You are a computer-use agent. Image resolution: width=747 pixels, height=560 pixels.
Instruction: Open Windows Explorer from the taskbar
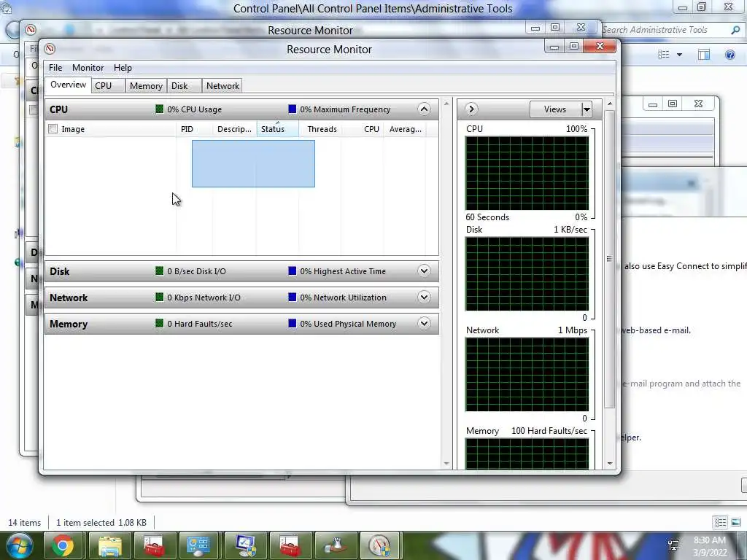[110, 545]
